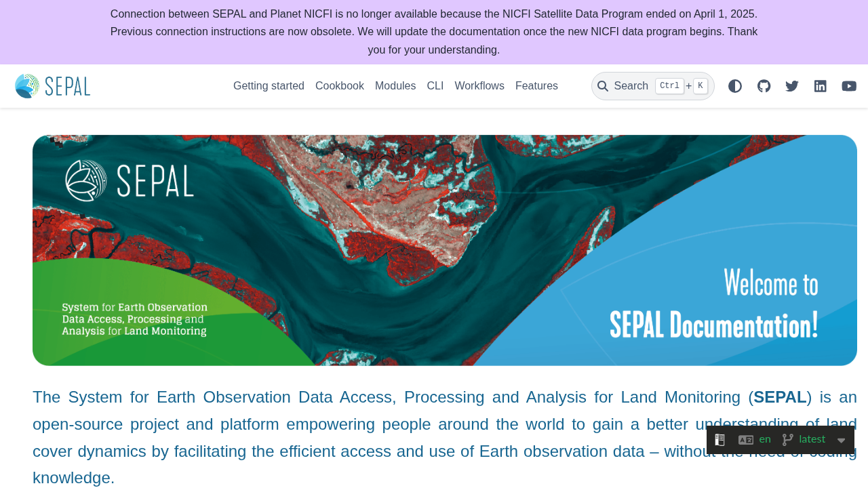Open the Getting started menu item
868x488 pixels.
point(269,86)
